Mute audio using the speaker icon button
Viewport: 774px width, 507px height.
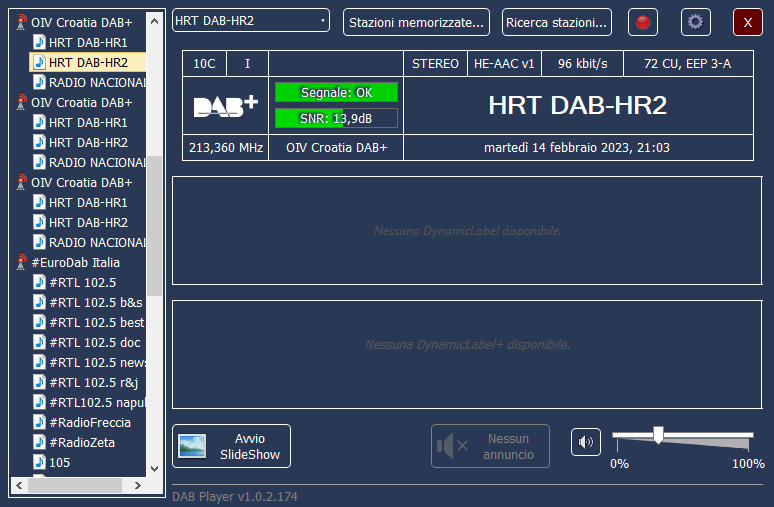coord(586,442)
